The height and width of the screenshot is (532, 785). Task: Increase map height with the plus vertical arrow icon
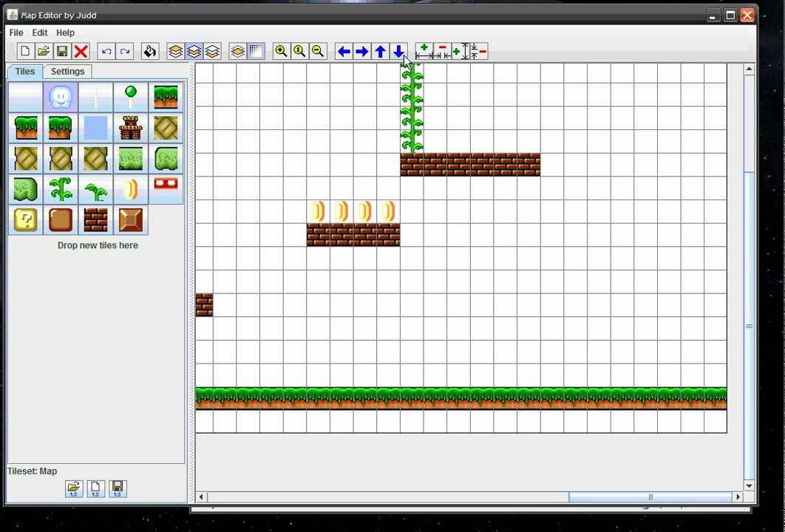click(461, 51)
